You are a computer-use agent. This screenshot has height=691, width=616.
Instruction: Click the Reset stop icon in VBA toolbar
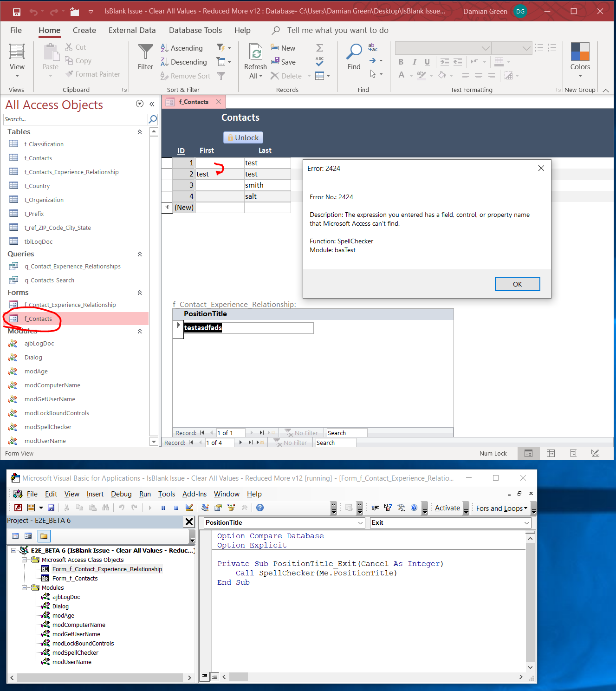click(176, 508)
